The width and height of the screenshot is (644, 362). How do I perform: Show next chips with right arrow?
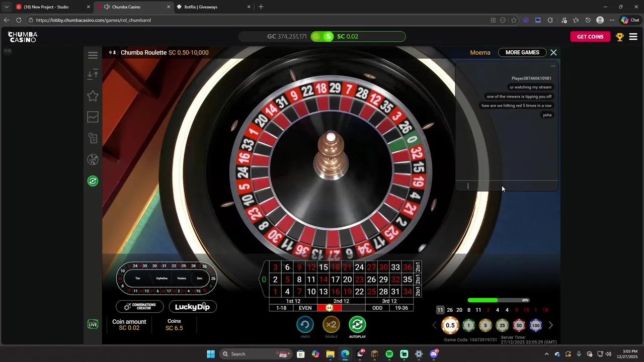tap(550, 325)
